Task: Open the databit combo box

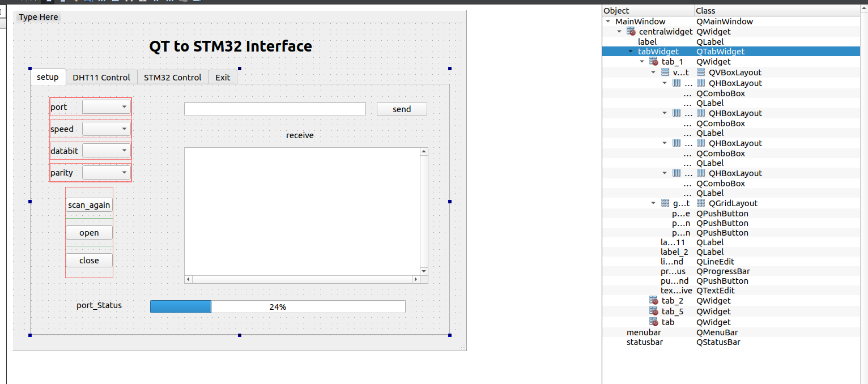Action: [x=107, y=151]
